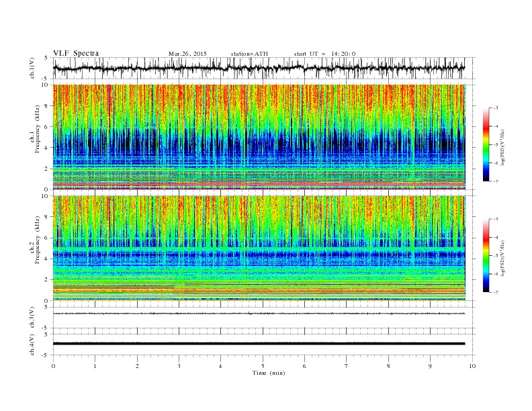Select the "start UT = 14:20:0" header text
Image resolution: width=532 pixels, height=411 pixels.
(324, 54)
